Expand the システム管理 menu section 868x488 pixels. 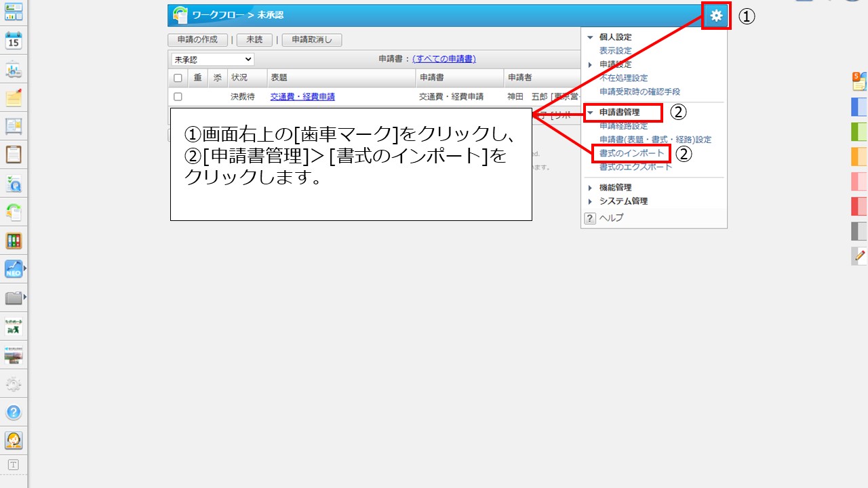pos(623,201)
